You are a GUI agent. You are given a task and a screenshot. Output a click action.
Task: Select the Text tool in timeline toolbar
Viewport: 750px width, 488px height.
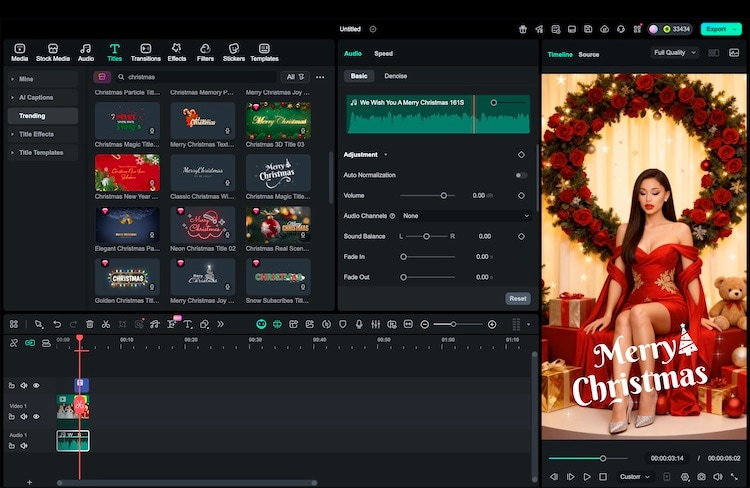click(x=188, y=324)
